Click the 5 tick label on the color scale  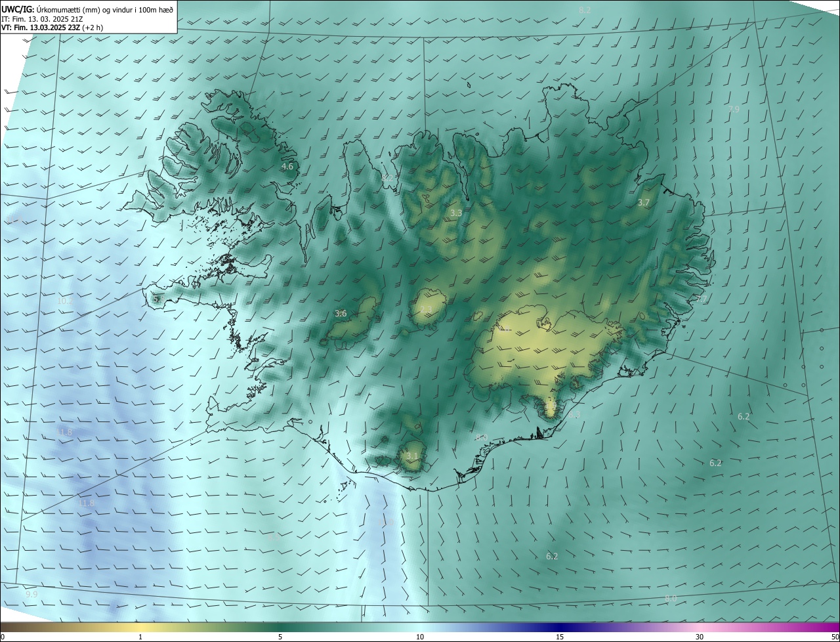click(x=280, y=637)
